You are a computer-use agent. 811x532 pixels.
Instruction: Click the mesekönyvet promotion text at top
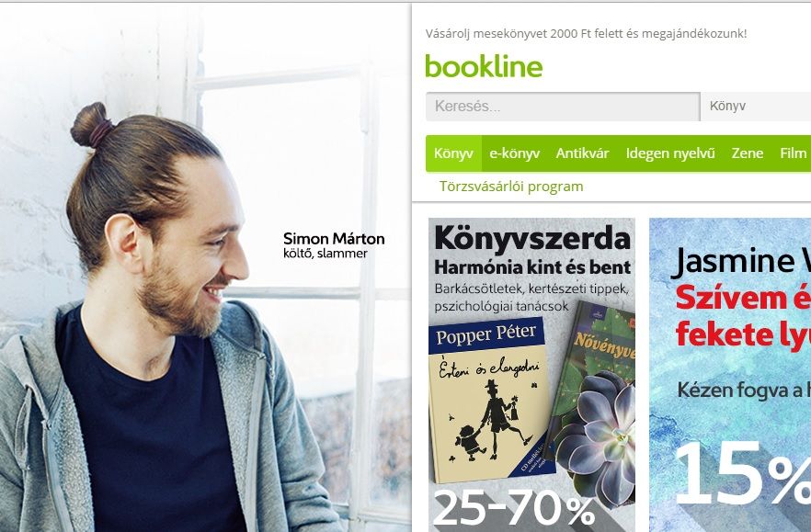[x=586, y=34]
